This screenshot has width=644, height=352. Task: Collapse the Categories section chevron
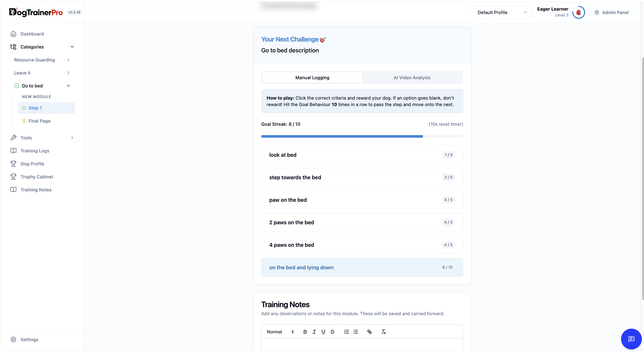[x=72, y=47]
